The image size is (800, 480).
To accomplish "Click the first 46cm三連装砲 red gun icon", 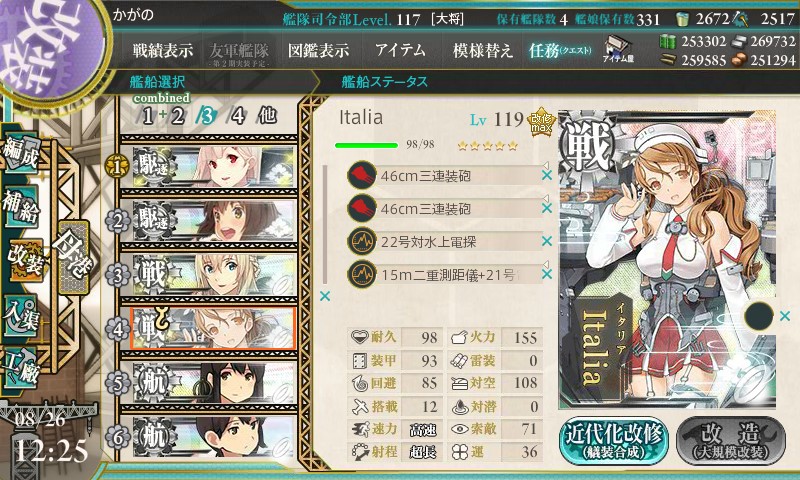I will click(x=362, y=175).
